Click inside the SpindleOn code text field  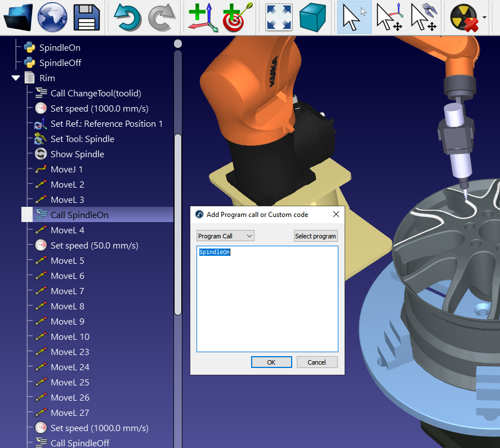click(267, 299)
